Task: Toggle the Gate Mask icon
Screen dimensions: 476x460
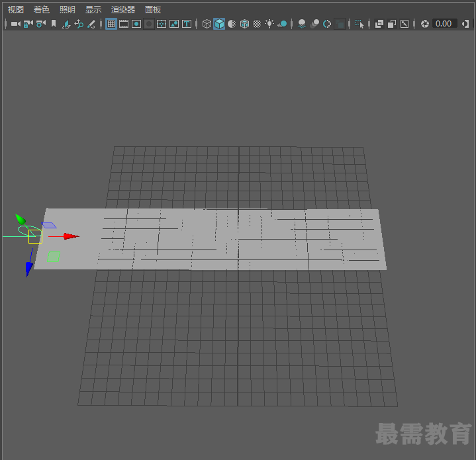Action: pyautogui.click(x=149, y=24)
